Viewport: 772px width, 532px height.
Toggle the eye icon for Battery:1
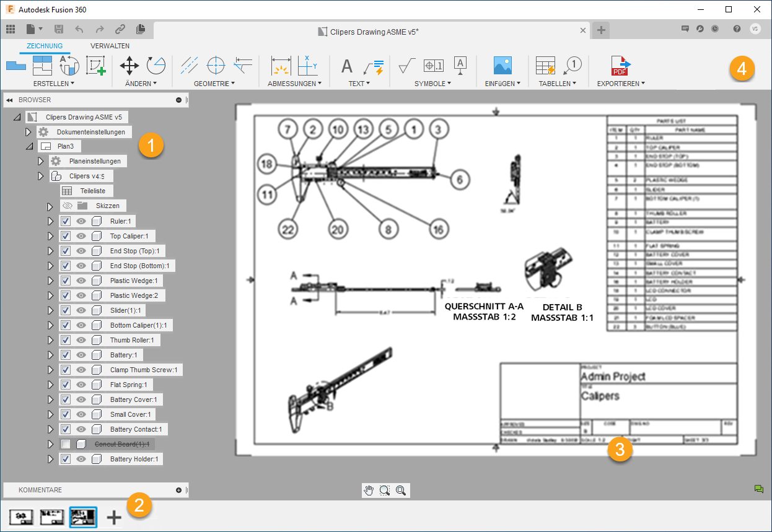pos(81,355)
